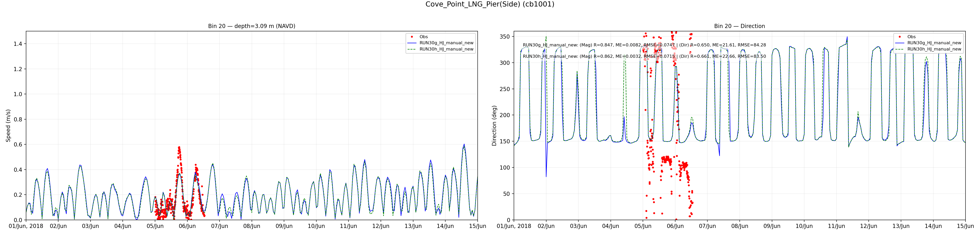The image size is (980, 235).
Task: Click RUN30h_HJ_manual_new entry in direction plot legend
Action: click(934, 49)
